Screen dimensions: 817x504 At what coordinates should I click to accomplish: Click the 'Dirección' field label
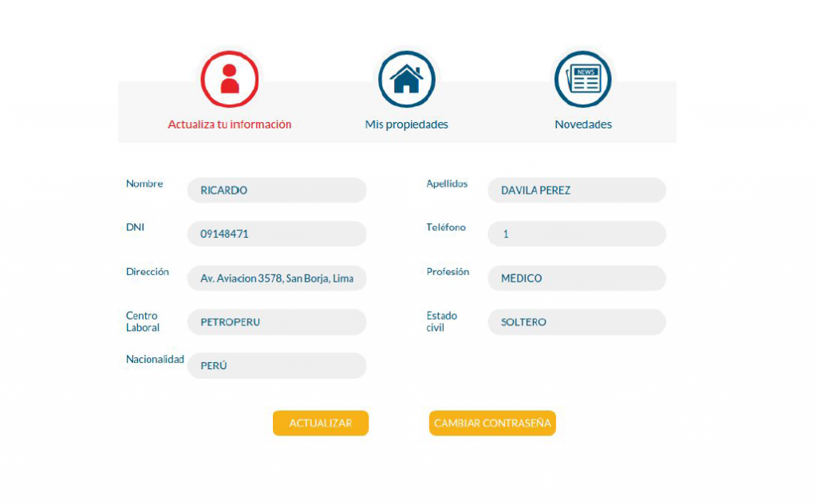click(x=148, y=271)
